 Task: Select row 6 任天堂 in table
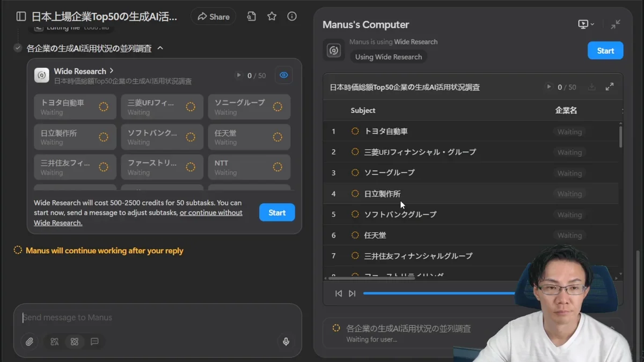tap(471, 235)
